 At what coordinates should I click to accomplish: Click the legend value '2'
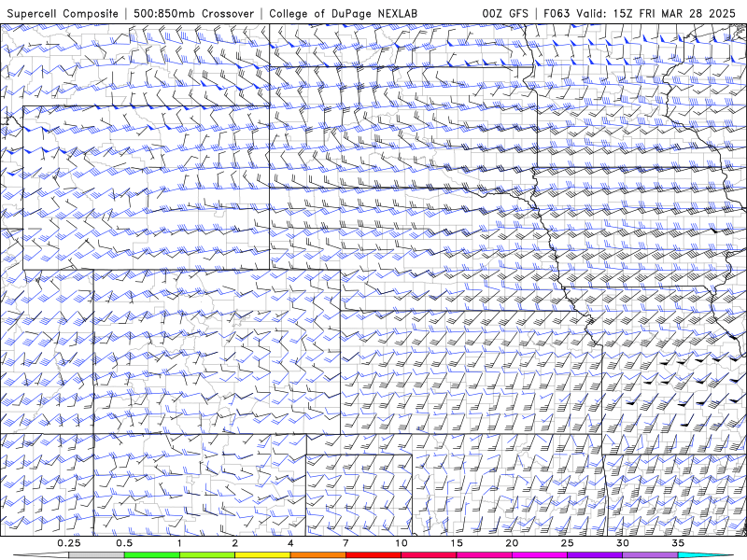pos(235,543)
